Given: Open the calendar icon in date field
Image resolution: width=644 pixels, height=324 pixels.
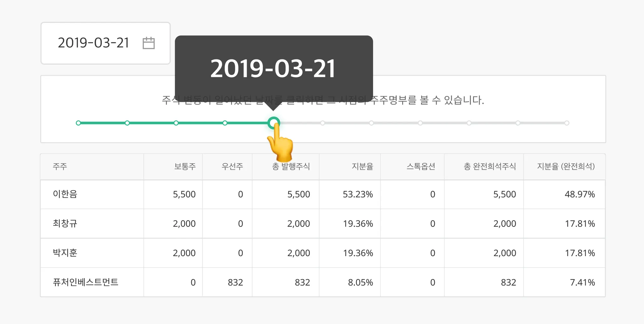Looking at the screenshot, I should point(148,43).
